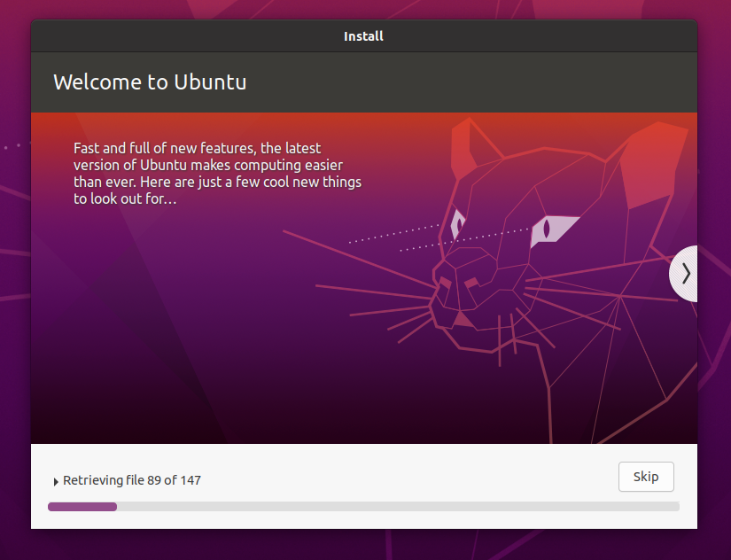Click the "Retrieving file 89 of 147" label
This screenshot has height=560, width=731.
coord(132,480)
